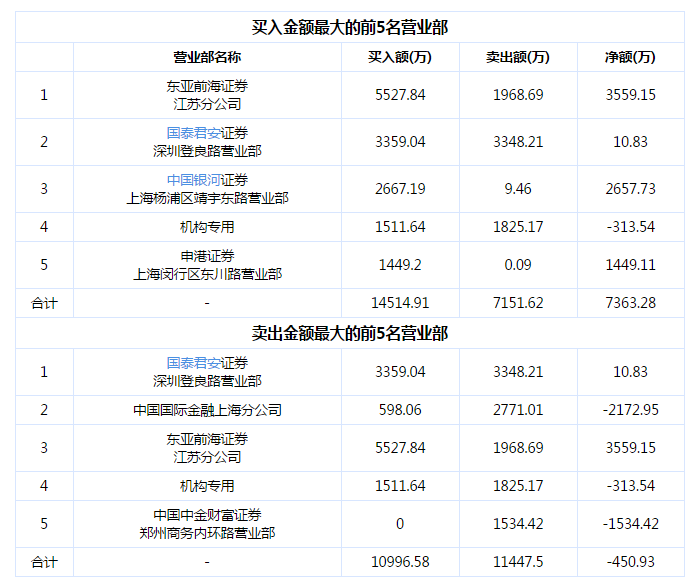686x586 pixels.
Task: Open the 中国银河 link in buy table
Action: [x=193, y=180]
